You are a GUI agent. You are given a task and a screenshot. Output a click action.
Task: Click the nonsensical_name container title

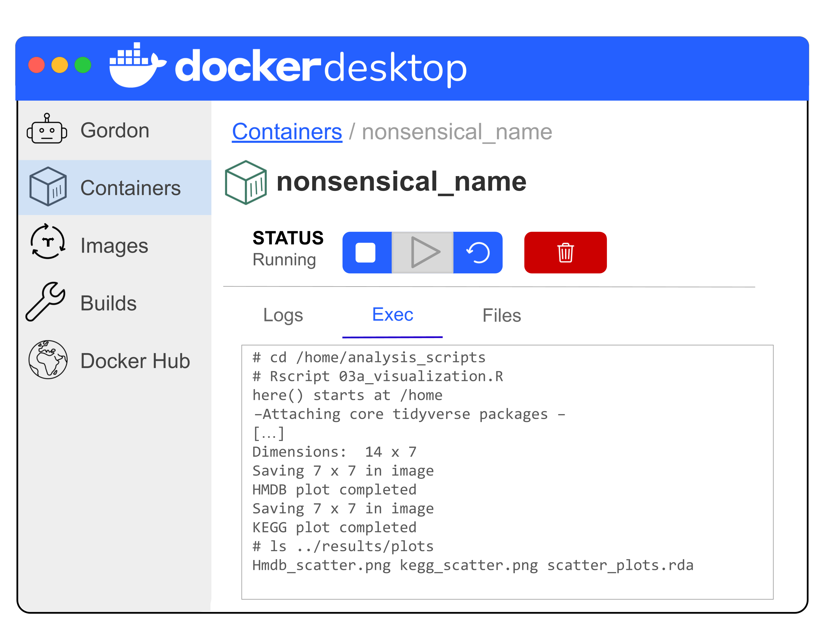(401, 183)
